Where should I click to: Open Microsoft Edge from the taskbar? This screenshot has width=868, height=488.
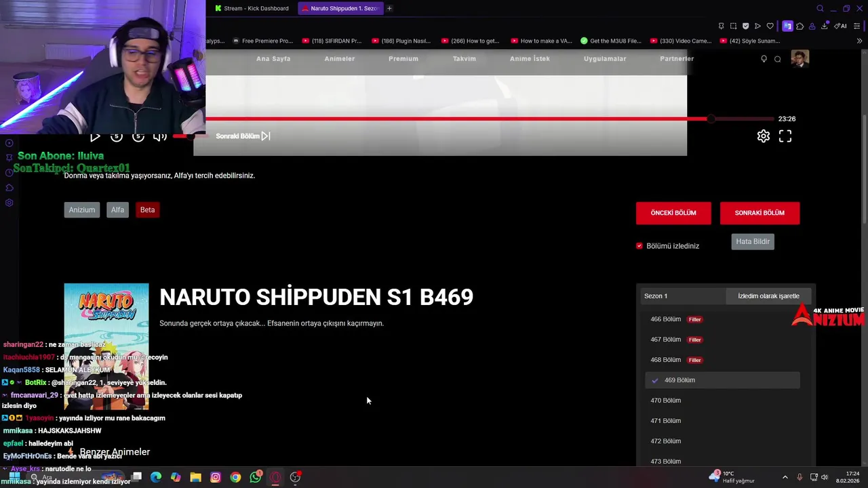(x=156, y=477)
